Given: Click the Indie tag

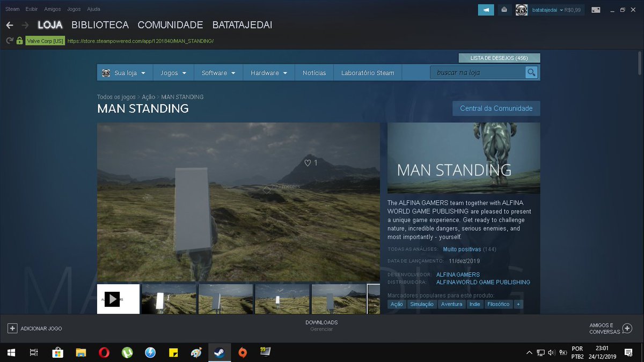Looking at the screenshot, I should (474, 304).
